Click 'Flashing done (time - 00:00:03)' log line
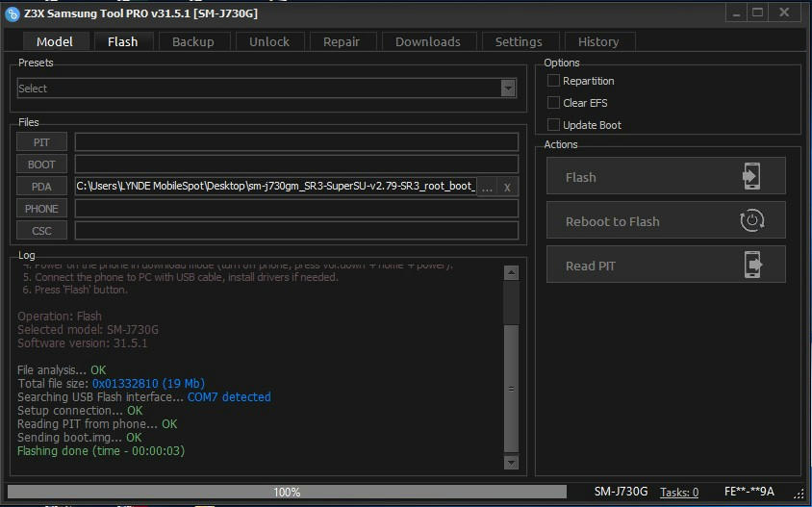 101,450
